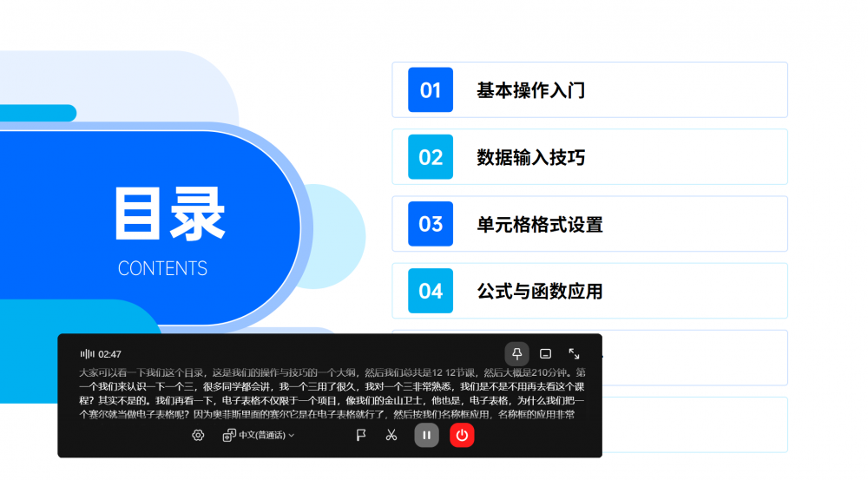Click the blue 03 number badge

coord(431,224)
